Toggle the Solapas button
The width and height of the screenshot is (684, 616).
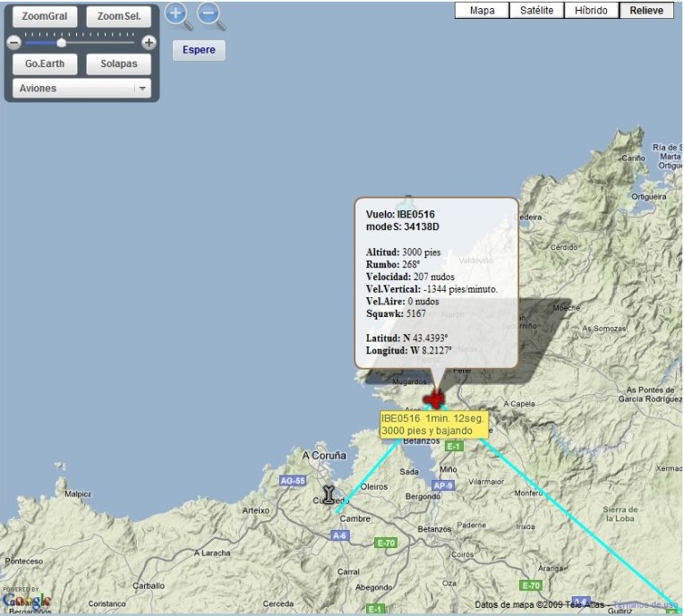tap(118, 64)
